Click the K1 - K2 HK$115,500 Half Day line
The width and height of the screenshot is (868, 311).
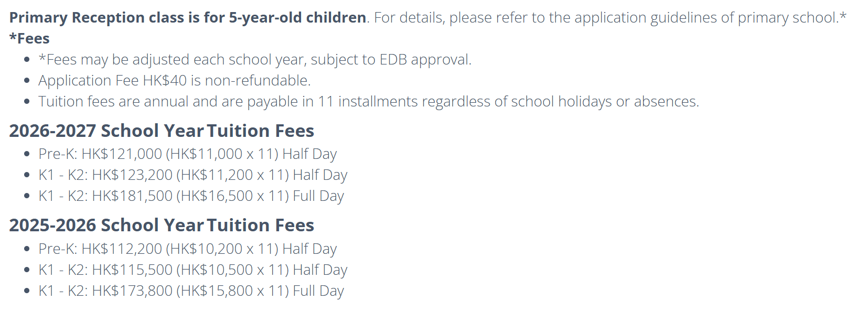[x=192, y=270]
